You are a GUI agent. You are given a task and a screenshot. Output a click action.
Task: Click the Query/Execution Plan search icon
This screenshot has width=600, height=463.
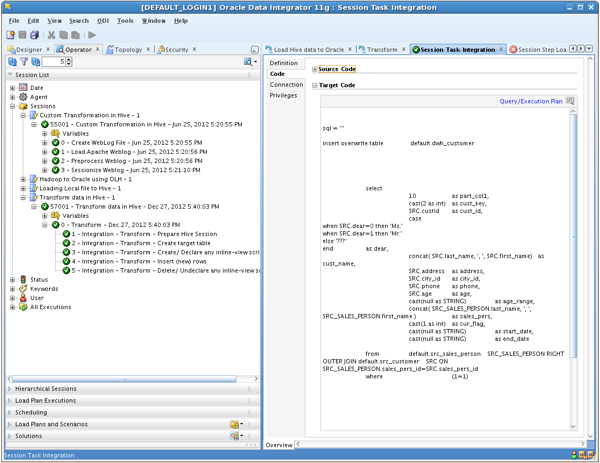tap(570, 101)
